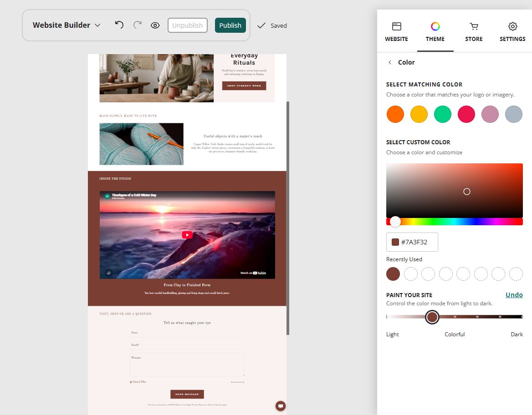532x415 pixels.
Task: Click the saturation picker handle in gradient
Action: tap(467, 192)
